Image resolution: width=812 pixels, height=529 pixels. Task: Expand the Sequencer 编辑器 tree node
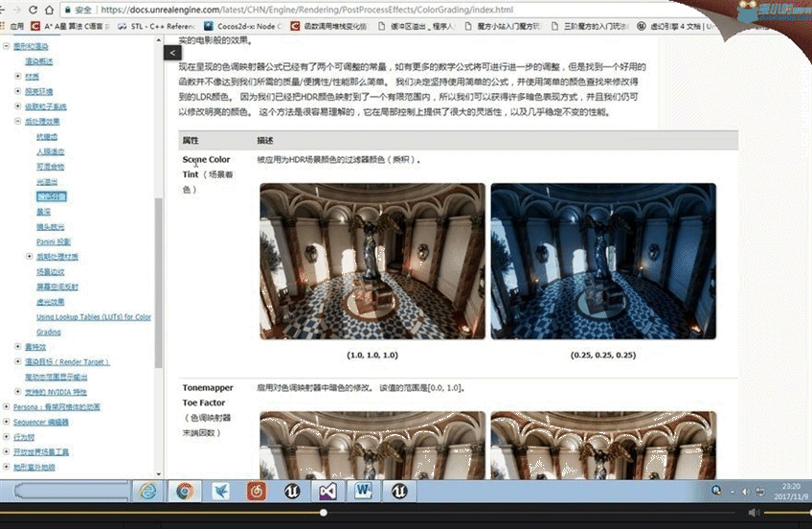[x=6, y=422]
